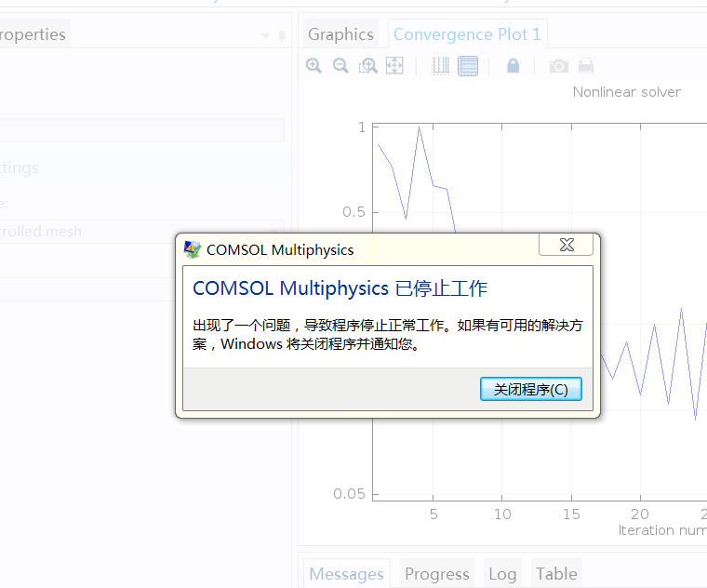
Task: Click the lock plot window icon
Action: [514, 66]
